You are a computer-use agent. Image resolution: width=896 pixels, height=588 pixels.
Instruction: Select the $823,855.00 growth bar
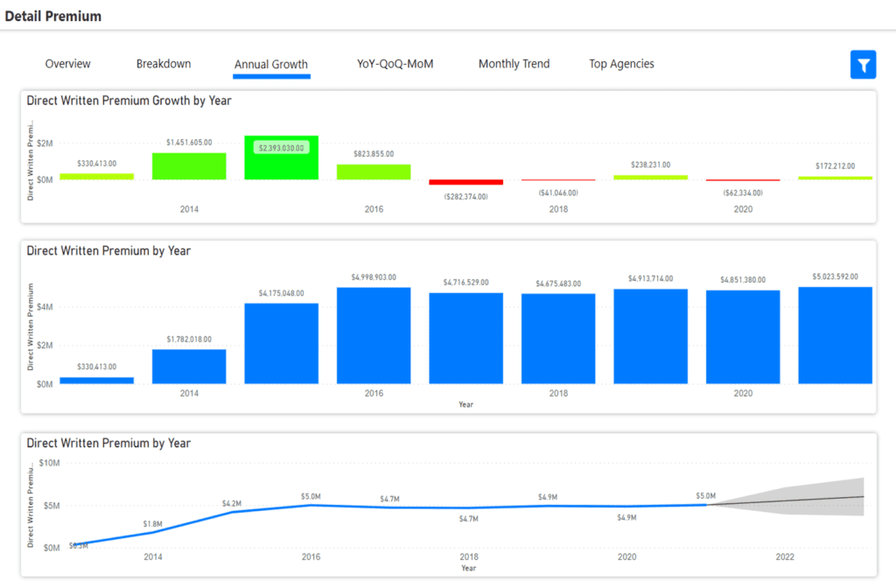[374, 172]
